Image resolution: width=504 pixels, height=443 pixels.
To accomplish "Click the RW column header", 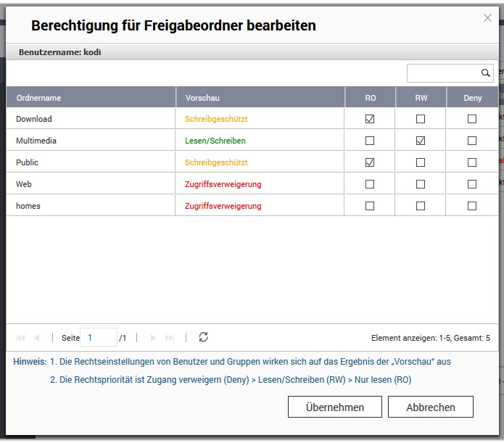I will [x=421, y=98].
